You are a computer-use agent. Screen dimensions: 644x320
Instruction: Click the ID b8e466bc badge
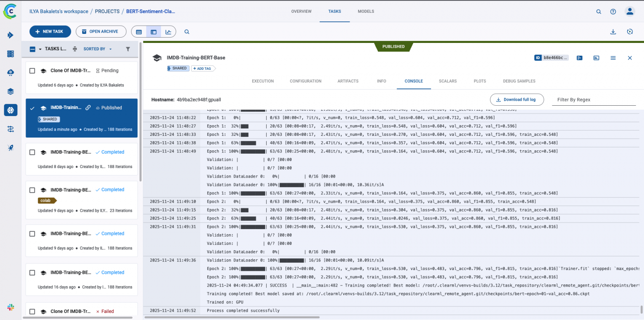click(x=552, y=58)
